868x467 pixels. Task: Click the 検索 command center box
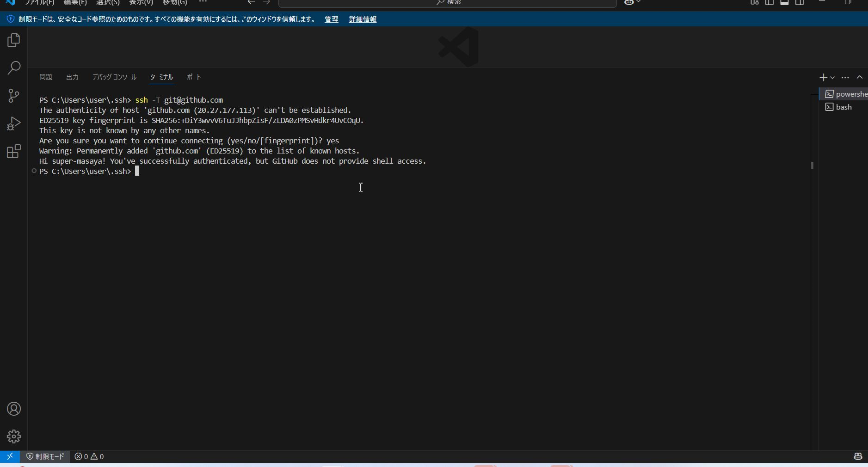tap(448, 3)
